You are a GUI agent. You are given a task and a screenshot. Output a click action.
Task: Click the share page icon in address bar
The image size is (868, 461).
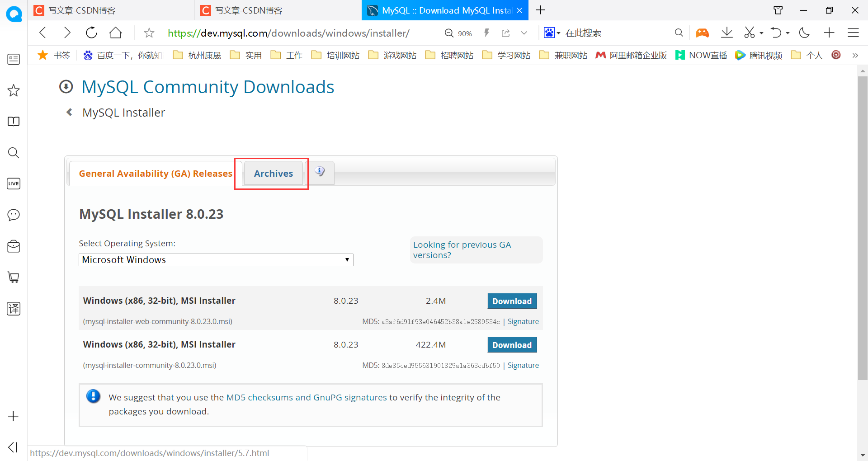pyautogui.click(x=506, y=33)
